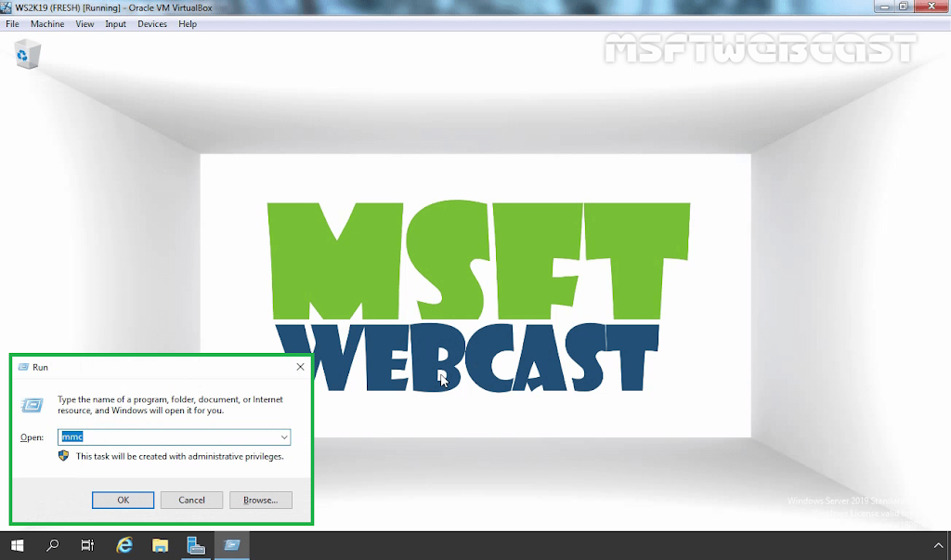951x560 pixels.
Task: Confirm the Run dialog with OK
Action: point(124,500)
